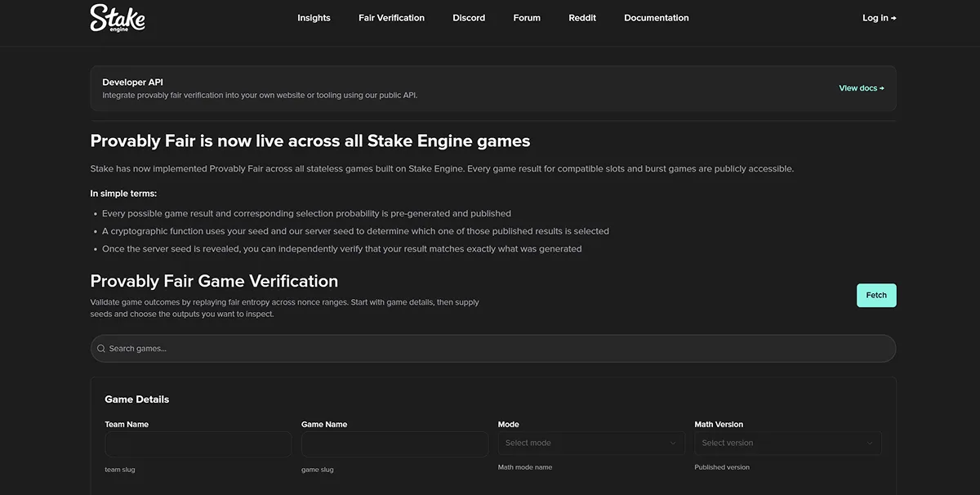Click the 'game slug' helper text

click(317, 470)
